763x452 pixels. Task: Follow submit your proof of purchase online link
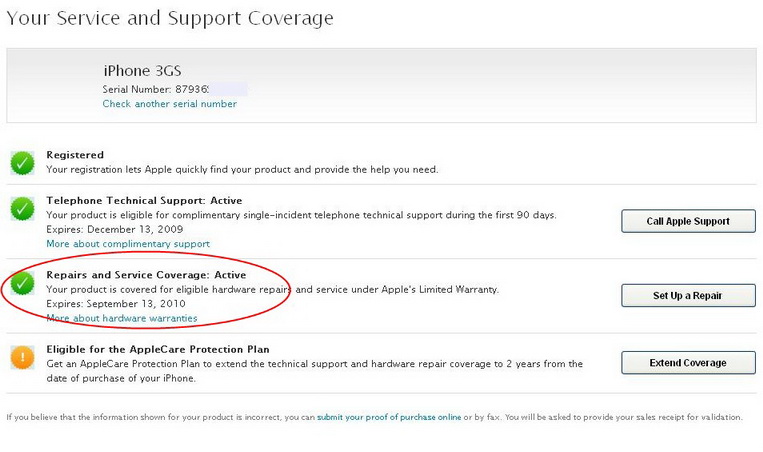point(389,417)
